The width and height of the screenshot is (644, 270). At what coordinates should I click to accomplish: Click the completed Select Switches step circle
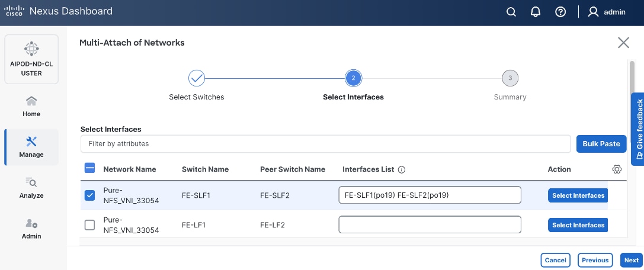pos(196,78)
